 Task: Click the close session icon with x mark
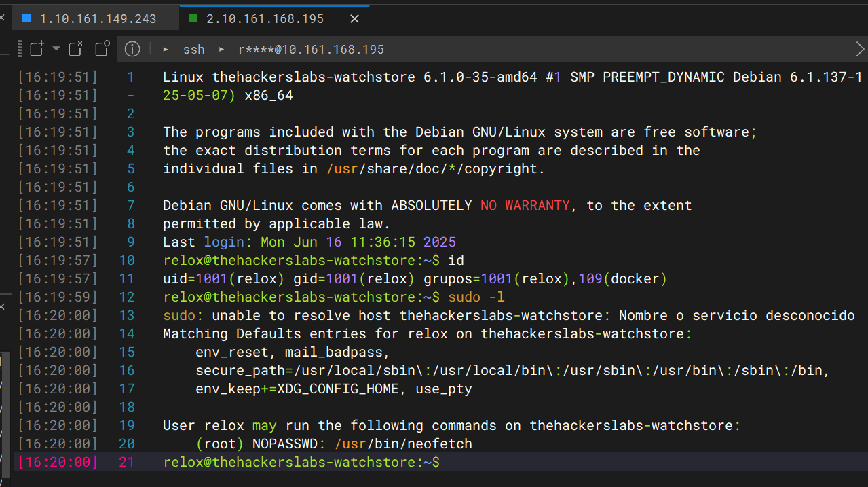coord(76,49)
